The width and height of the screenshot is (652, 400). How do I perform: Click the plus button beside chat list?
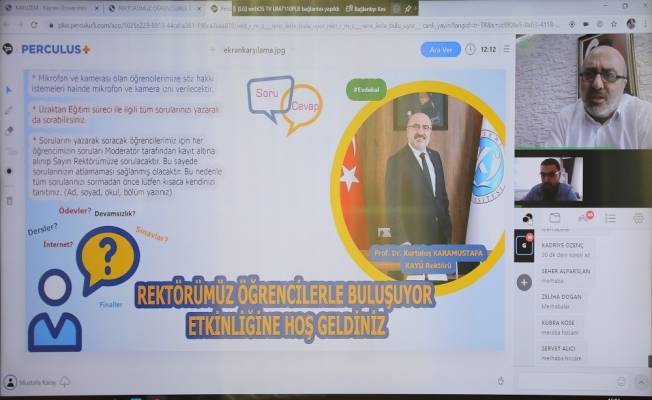coord(523,283)
